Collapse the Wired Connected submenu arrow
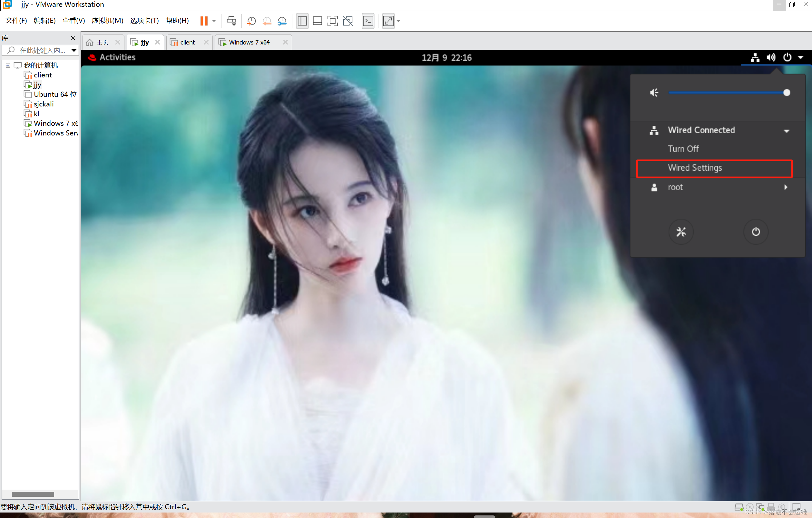The height and width of the screenshot is (518, 812). click(x=786, y=131)
